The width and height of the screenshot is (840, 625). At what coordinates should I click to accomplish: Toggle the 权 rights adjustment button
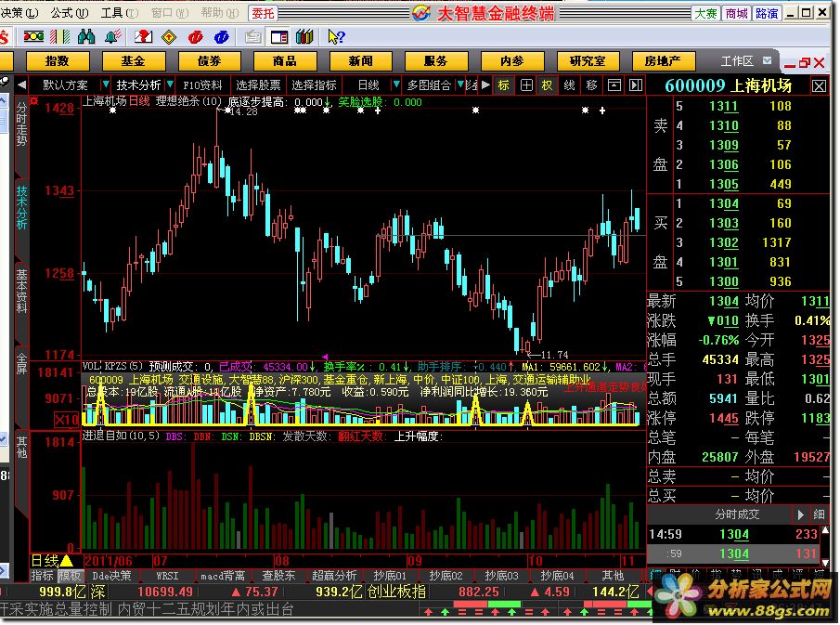click(547, 85)
